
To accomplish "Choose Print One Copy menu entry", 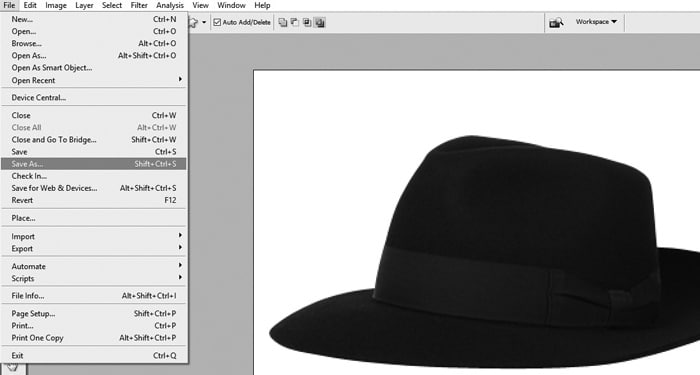I will (93, 338).
